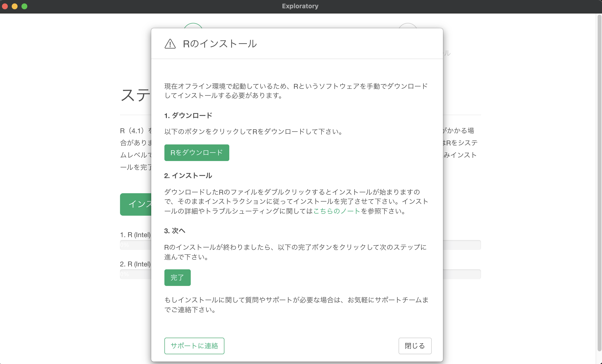Click the 3. 次へ heading
The image size is (602, 364).
point(175,231)
